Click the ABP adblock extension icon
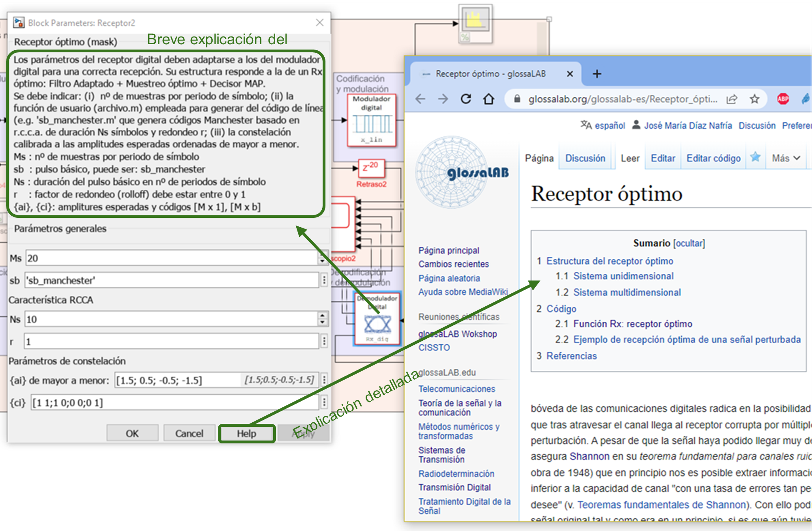812x531 pixels. [x=783, y=99]
